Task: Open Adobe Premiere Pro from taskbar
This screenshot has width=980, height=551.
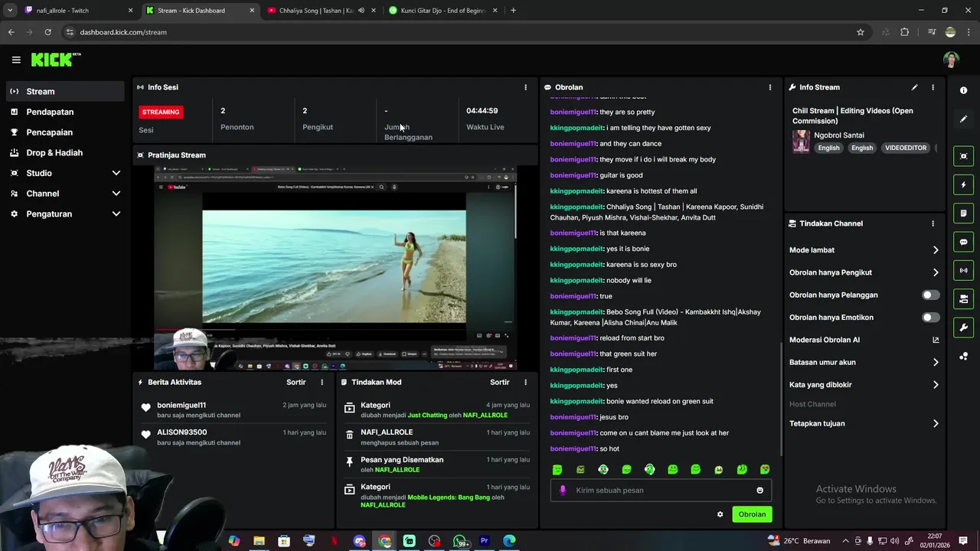Action: [x=484, y=541]
